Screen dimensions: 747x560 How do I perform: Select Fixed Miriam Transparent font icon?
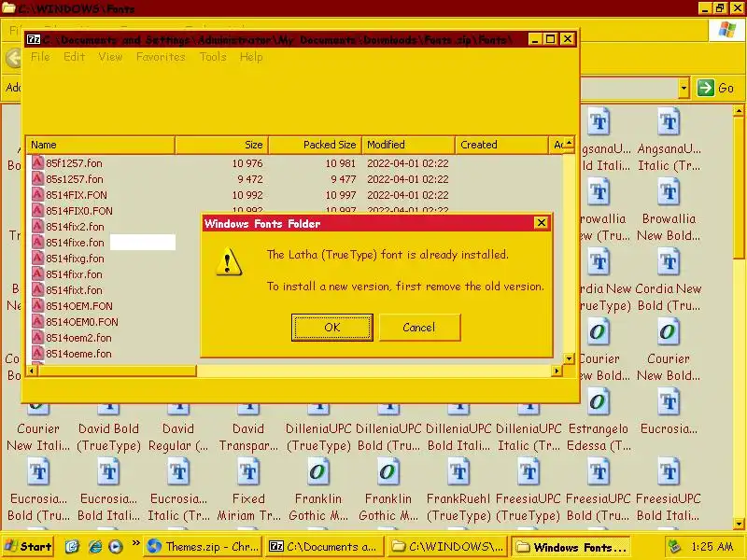pyautogui.click(x=248, y=472)
